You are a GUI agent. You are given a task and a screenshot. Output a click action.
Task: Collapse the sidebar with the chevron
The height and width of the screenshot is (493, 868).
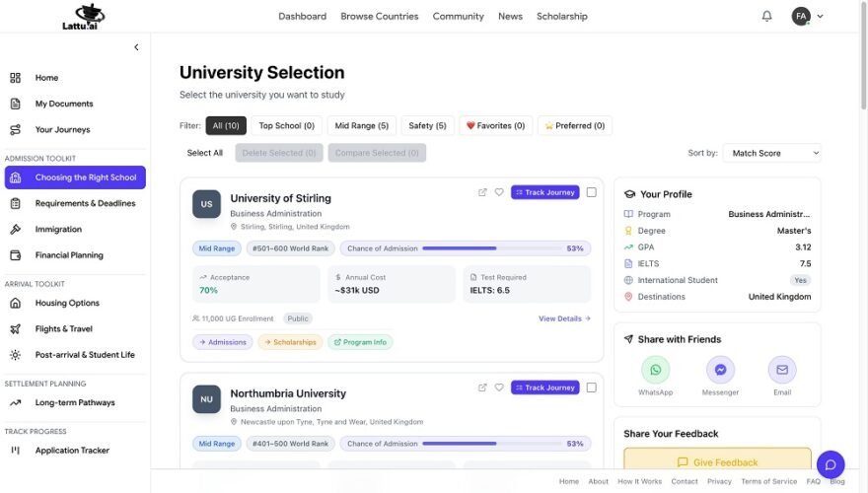[136, 47]
